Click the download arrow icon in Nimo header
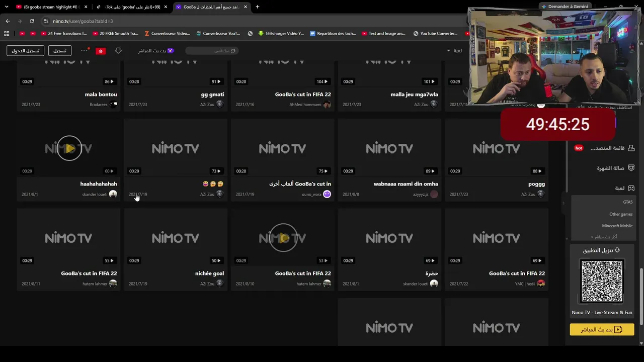The width and height of the screenshot is (644, 362). [118, 51]
